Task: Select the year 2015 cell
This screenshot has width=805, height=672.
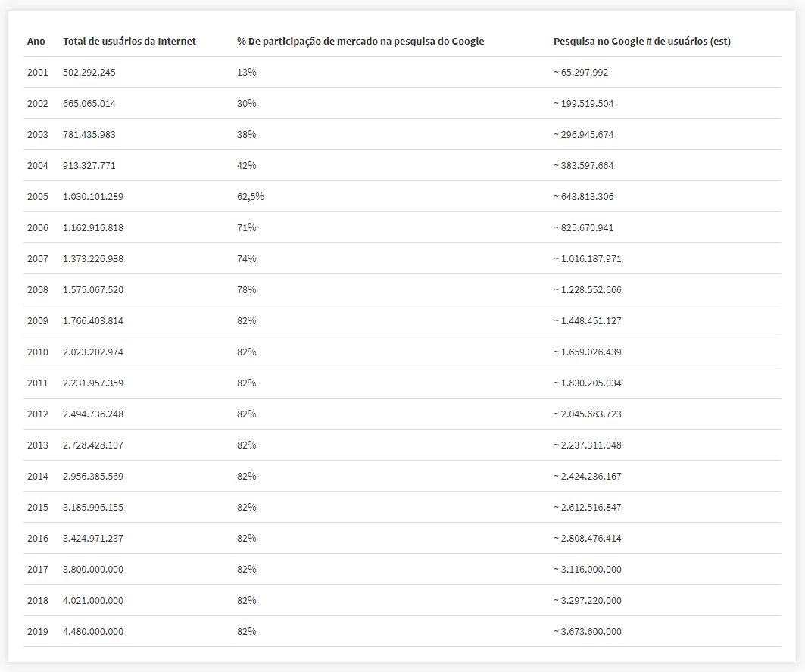Action: coord(37,508)
